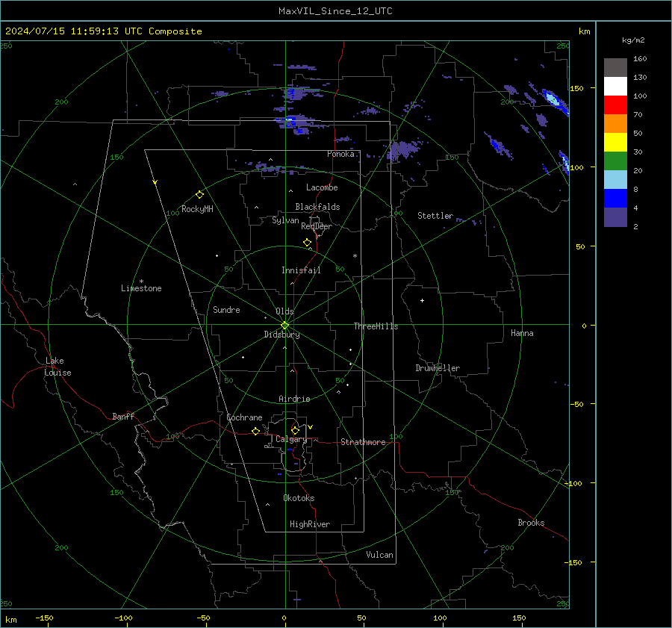This screenshot has height=628, width=672.
Task: Pick the light blue 8-20 legend swatch
Action: 615,180
